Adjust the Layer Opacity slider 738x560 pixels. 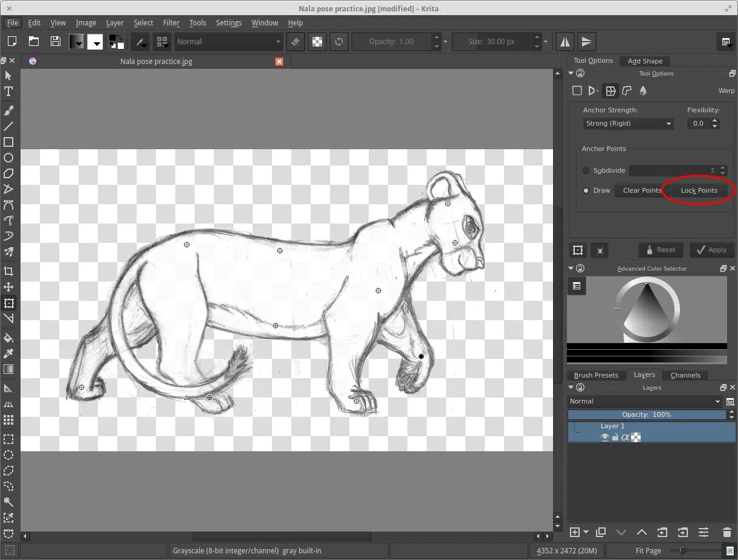[647, 414]
